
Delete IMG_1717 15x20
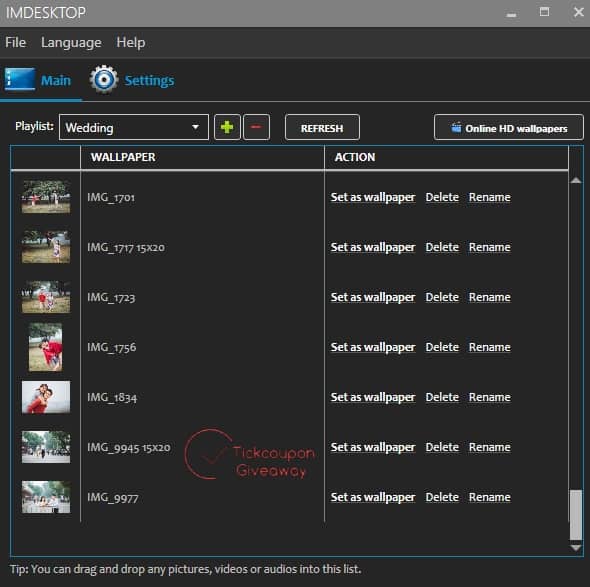(x=442, y=247)
